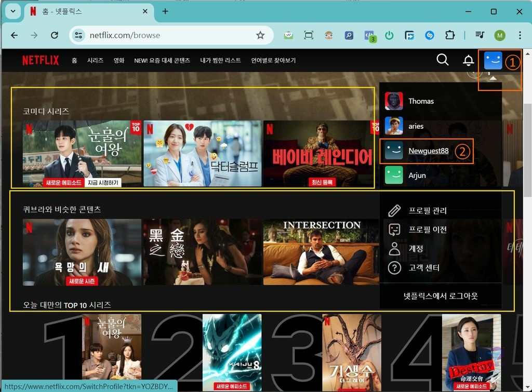Switch to the Newguest88 profile
The height and width of the screenshot is (392, 532).
429,151
